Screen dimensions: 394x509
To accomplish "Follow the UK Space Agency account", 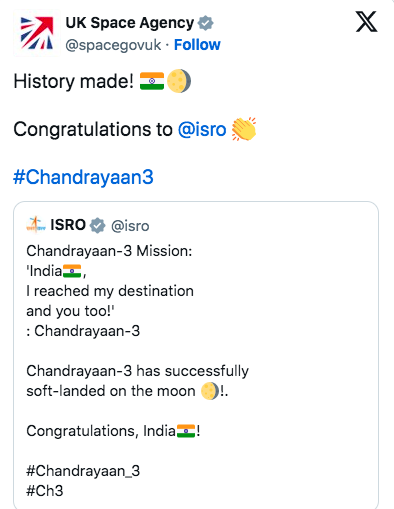I will [197, 45].
